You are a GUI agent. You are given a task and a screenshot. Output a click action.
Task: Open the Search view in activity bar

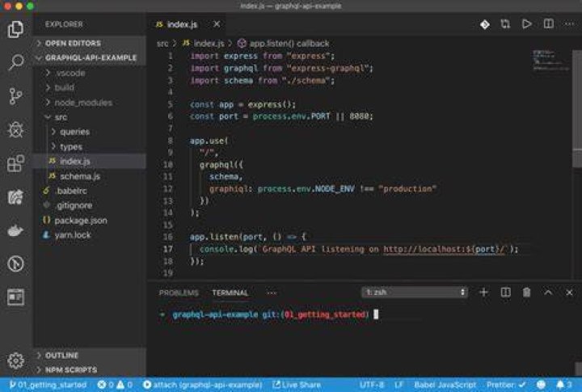point(15,62)
